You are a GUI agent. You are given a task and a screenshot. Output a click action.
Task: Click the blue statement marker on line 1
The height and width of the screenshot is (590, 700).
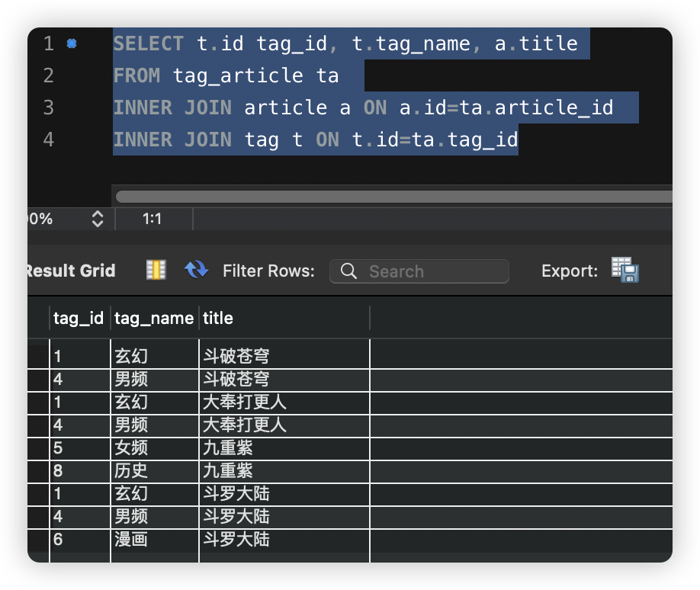coord(72,43)
